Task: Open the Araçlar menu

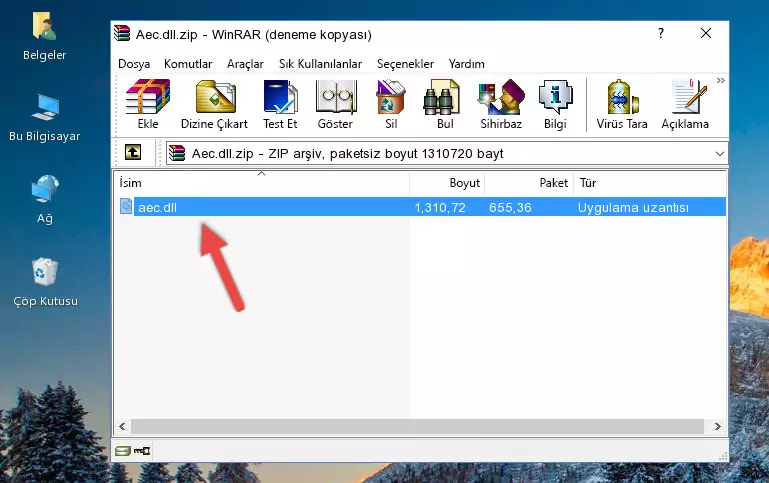Action: click(245, 64)
